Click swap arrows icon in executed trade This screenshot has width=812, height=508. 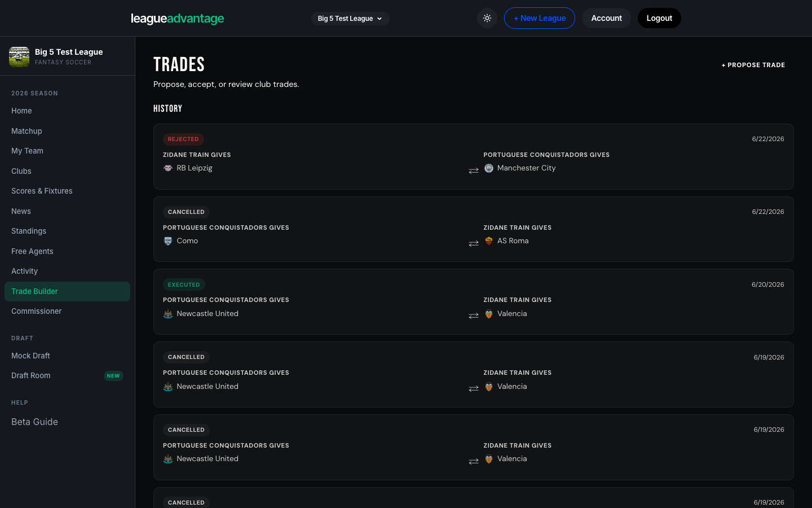pyautogui.click(x=474, y=316)
